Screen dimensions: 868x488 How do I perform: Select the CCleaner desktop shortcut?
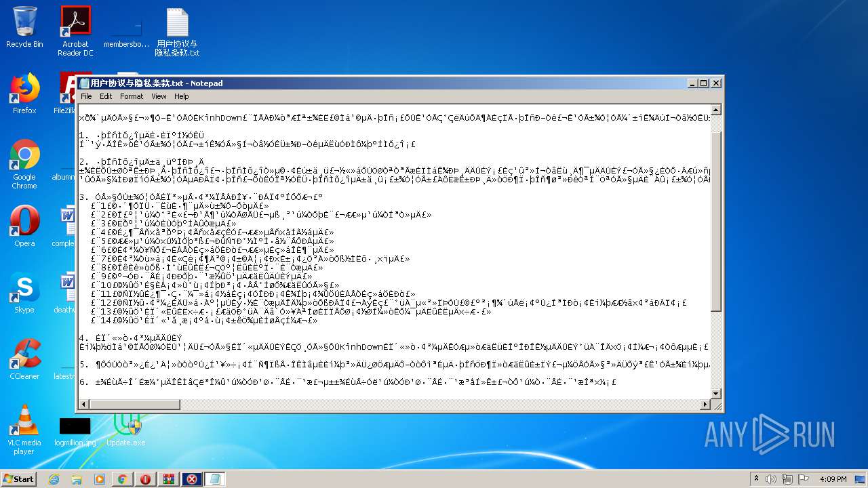pyautogui.click(x=24, y=359)
